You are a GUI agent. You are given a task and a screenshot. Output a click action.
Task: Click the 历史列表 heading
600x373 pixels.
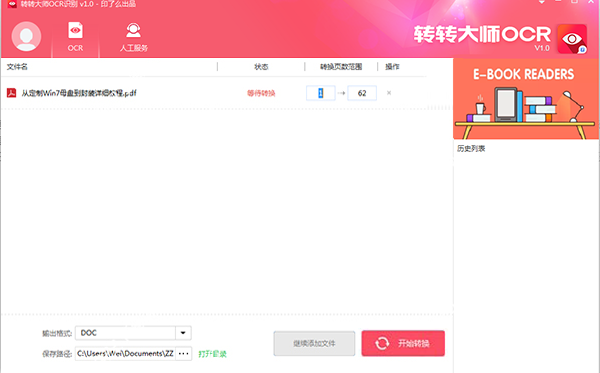[471, 148]
